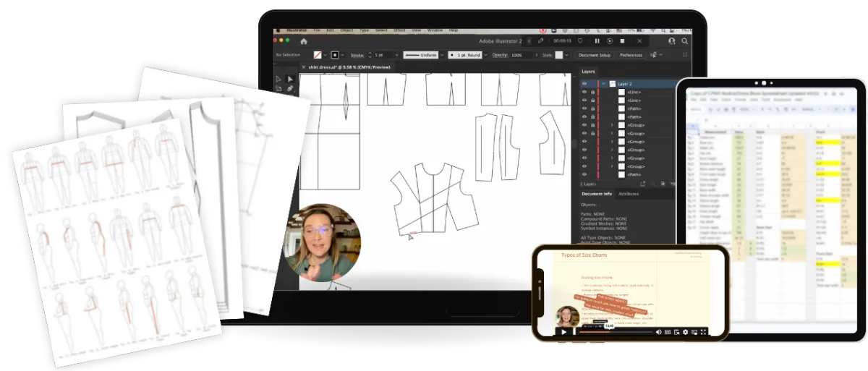Switch to the Attributes tab
The width and height of the screenshot is (868, 371).
pyautogui.click(x=628, y=194)
